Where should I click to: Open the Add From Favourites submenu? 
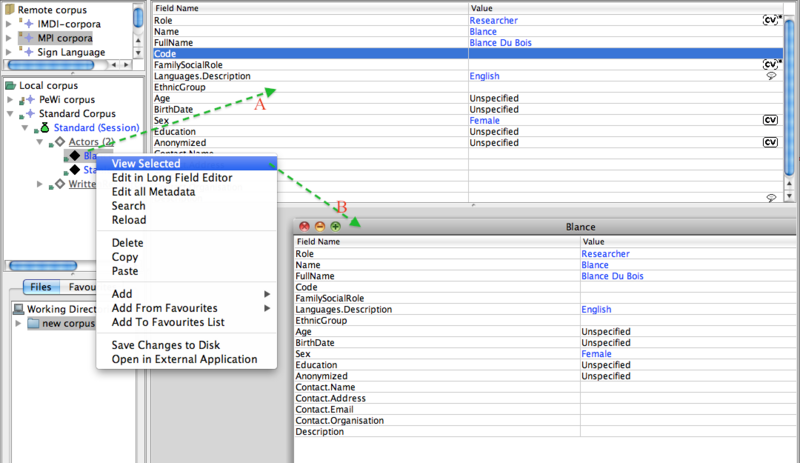(186, 308)
